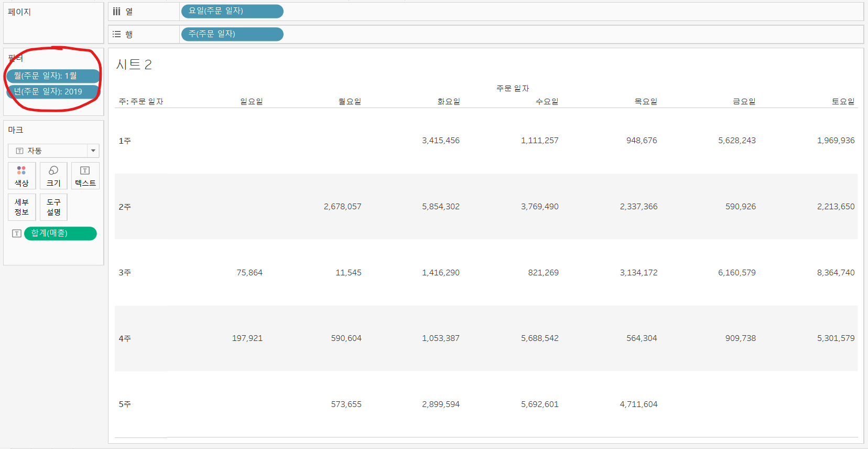Screen dimensions: 868x449
Task: Select cell value 590,604
Action: pos(346,338)
